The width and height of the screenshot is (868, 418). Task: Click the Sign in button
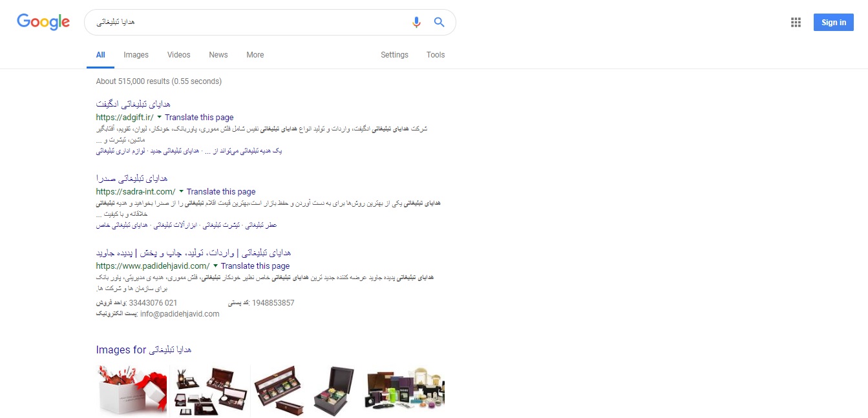pyautogui.click(x=834, y=23)
